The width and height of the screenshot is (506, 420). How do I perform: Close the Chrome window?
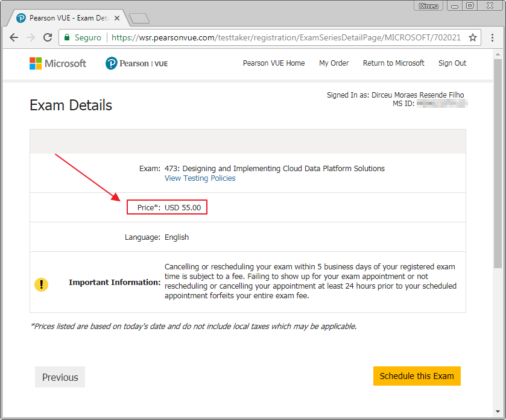pyautogui.click(x=490, y=6)
